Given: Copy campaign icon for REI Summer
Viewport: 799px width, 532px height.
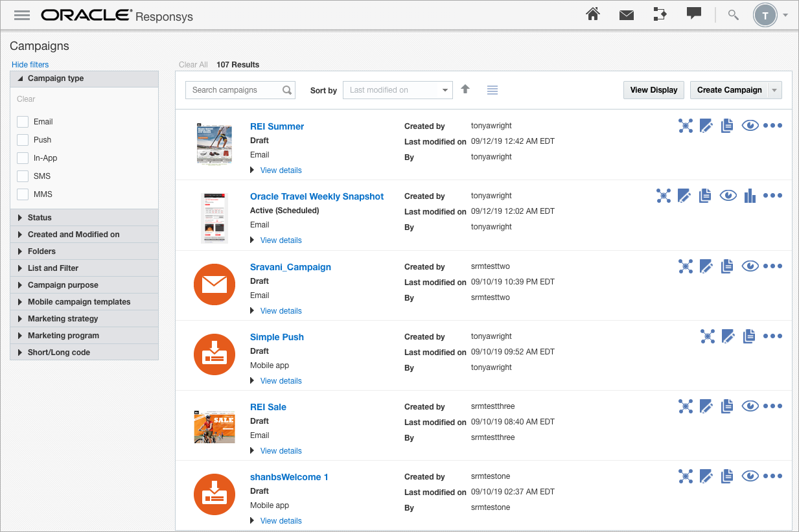Looking at the screenshot, I should tap(727, 126).
